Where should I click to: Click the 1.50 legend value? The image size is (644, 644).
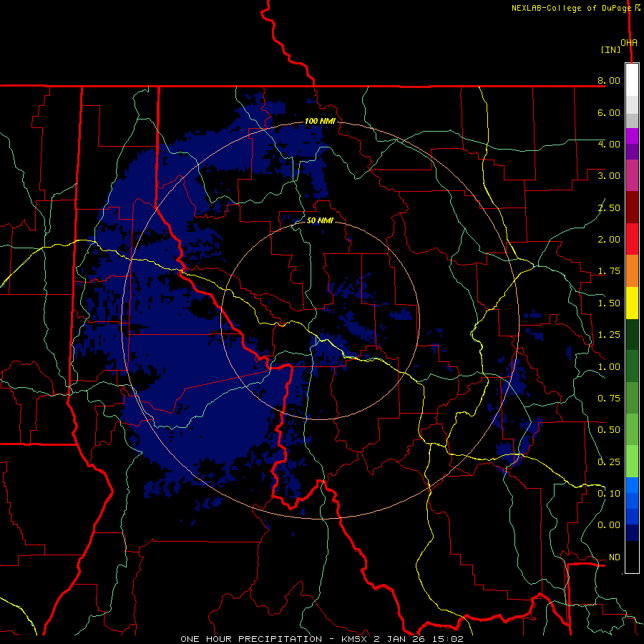coord(609,303)
